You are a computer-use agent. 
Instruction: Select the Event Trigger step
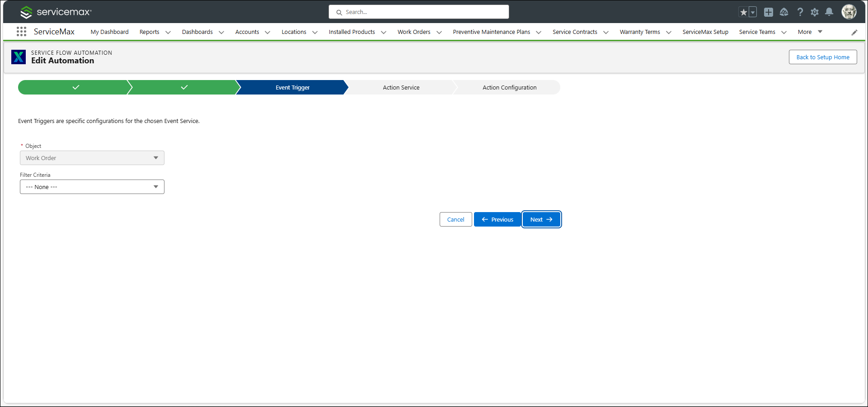292,87
